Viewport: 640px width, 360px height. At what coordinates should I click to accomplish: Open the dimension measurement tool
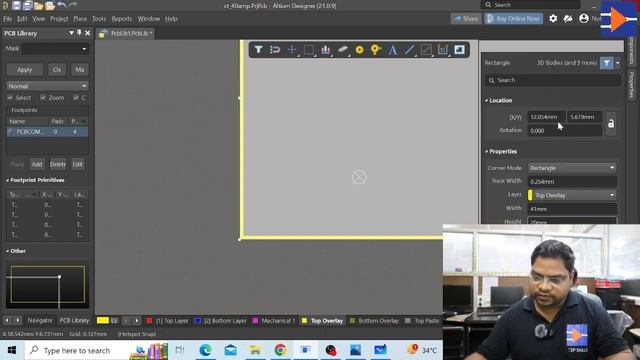[x=443, y=50]
